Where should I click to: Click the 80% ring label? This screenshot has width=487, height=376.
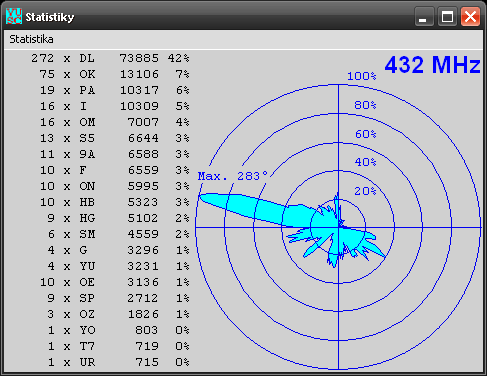pos(365,105)
